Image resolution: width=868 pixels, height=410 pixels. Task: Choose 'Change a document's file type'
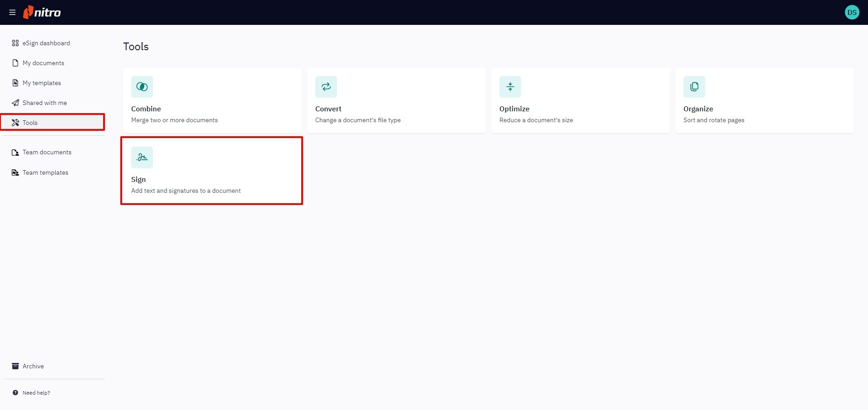pos(358,120)
